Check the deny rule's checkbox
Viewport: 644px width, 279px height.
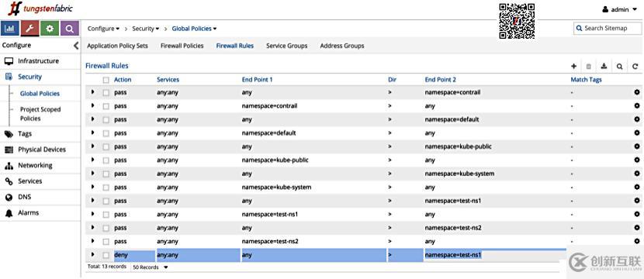(x=106, y=255)
